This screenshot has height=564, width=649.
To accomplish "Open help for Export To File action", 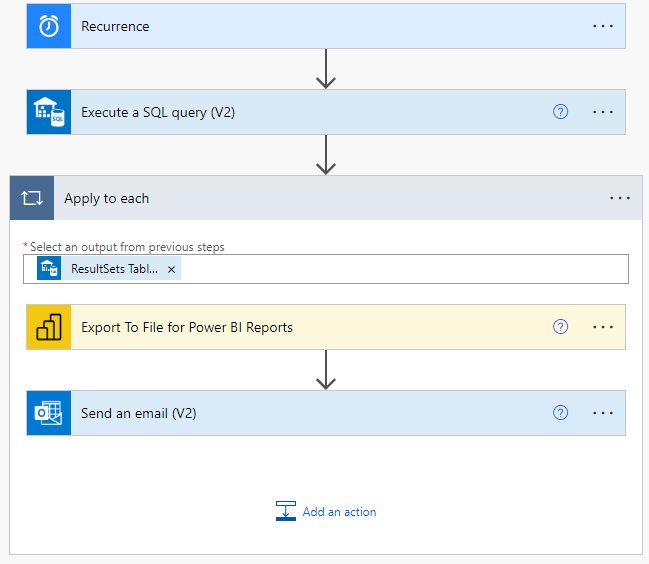I will click(x=560, y=327).
